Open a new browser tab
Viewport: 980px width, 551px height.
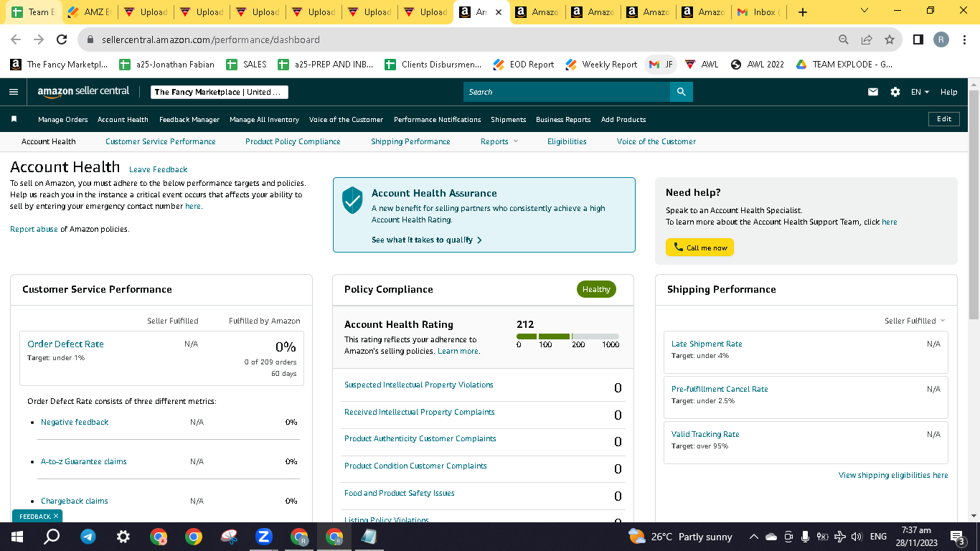pos(803,12)
